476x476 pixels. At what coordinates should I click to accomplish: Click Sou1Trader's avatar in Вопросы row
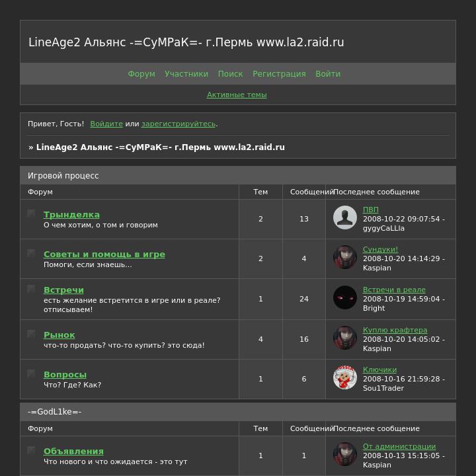345,377
